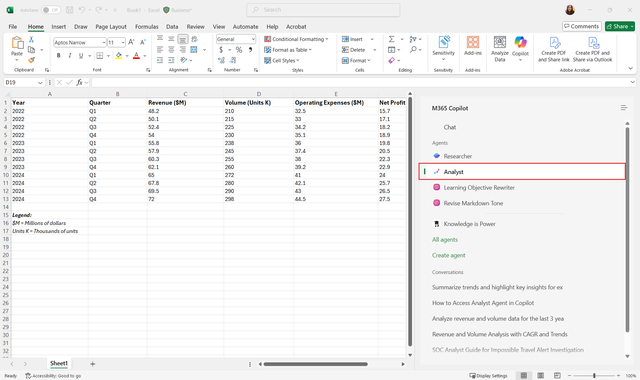Open the Copilot ribbon button
Image resolution: width=640 pixels, height=380 pixels.
tap(520, 49)
